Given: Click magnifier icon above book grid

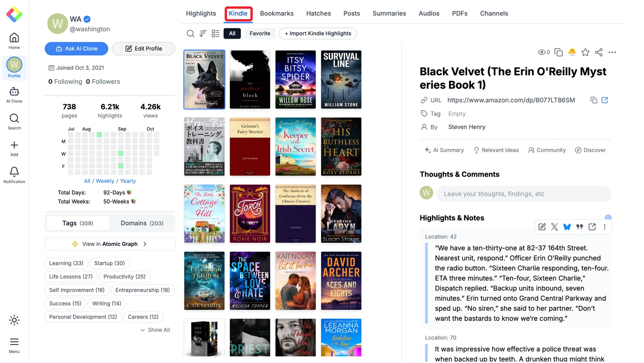Looking at the screenshot, I should pyautogui.click(x=190, y=33).
